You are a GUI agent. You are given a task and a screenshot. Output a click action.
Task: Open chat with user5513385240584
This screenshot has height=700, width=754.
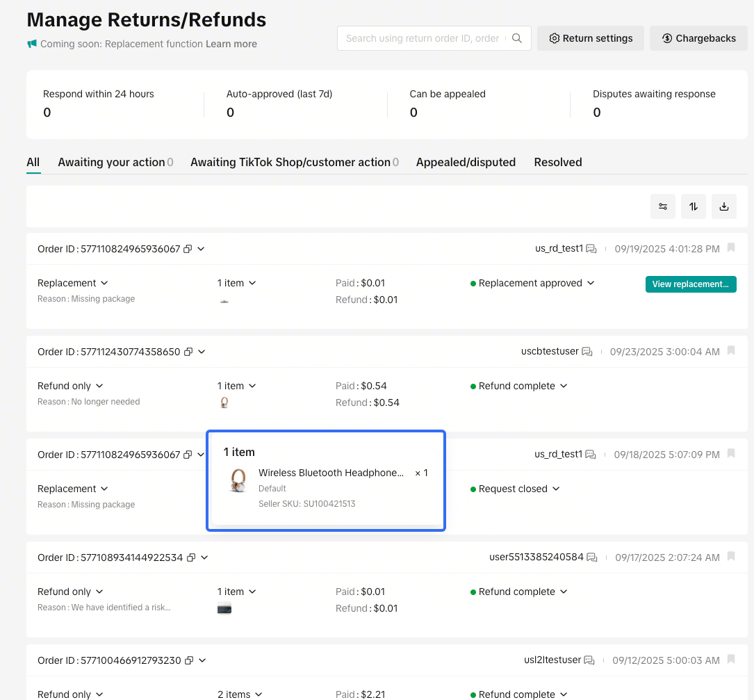tap(592, 557)
